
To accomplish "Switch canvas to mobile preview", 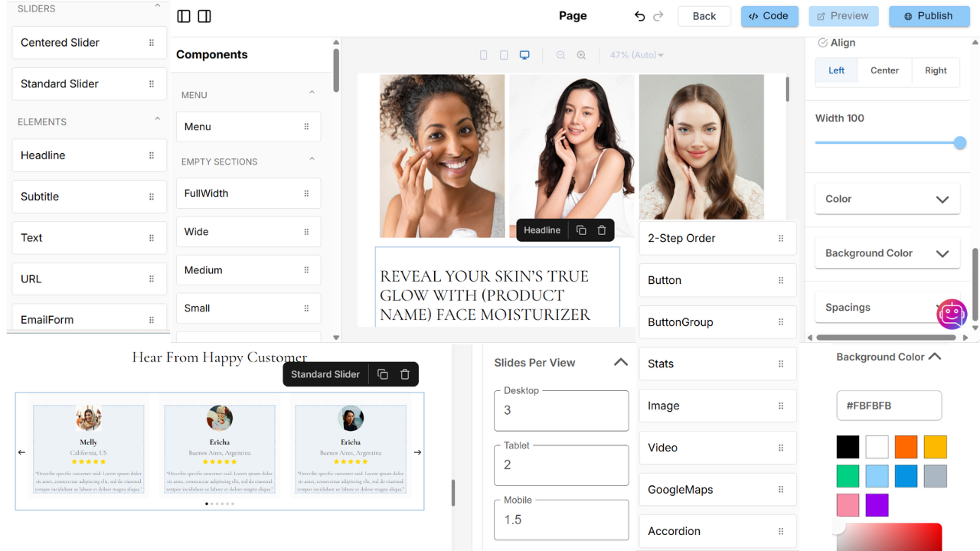I will click(483, 54).
